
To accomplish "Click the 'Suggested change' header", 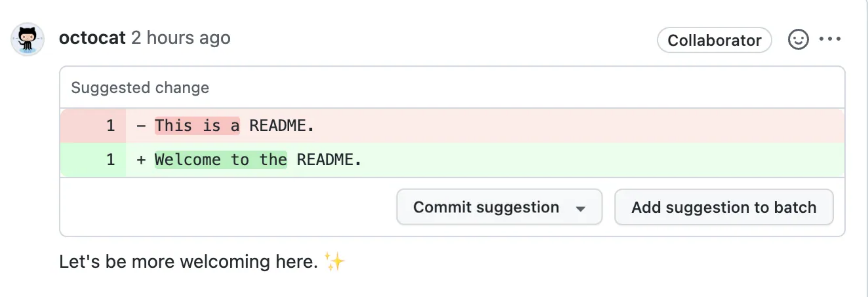I will [140, 88].
